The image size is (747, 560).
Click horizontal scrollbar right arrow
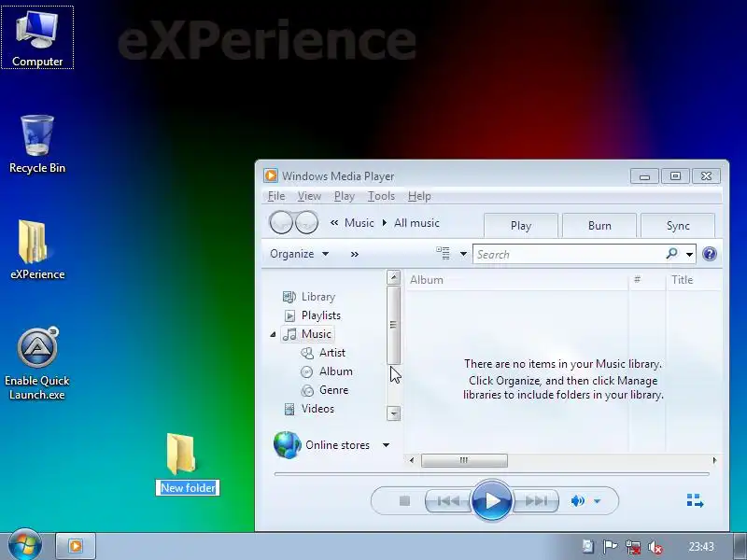click(714, 460)
